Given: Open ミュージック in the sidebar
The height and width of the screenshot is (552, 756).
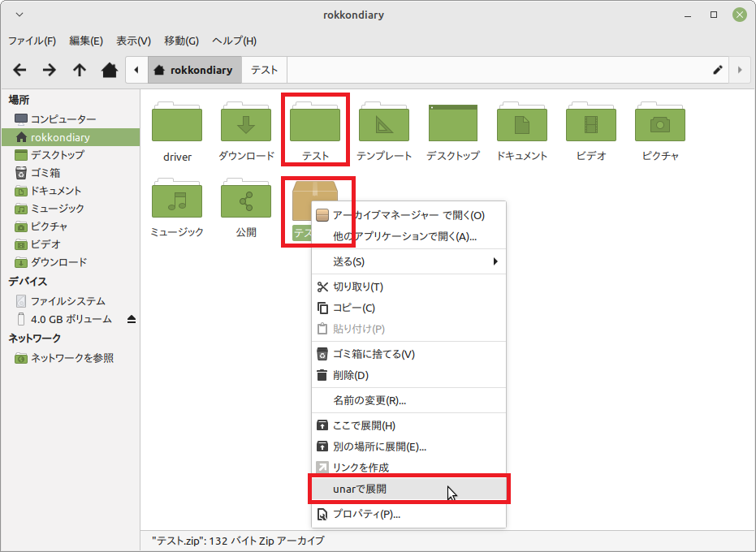Looking at the screenshot, I should (x=71, y=209).
